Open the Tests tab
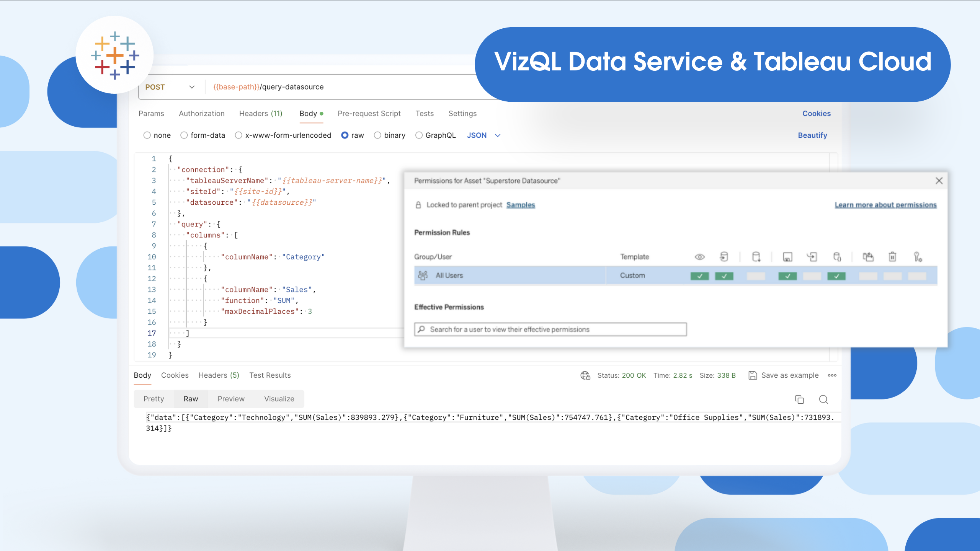The image size is (980, 551). tap(425, 114)
